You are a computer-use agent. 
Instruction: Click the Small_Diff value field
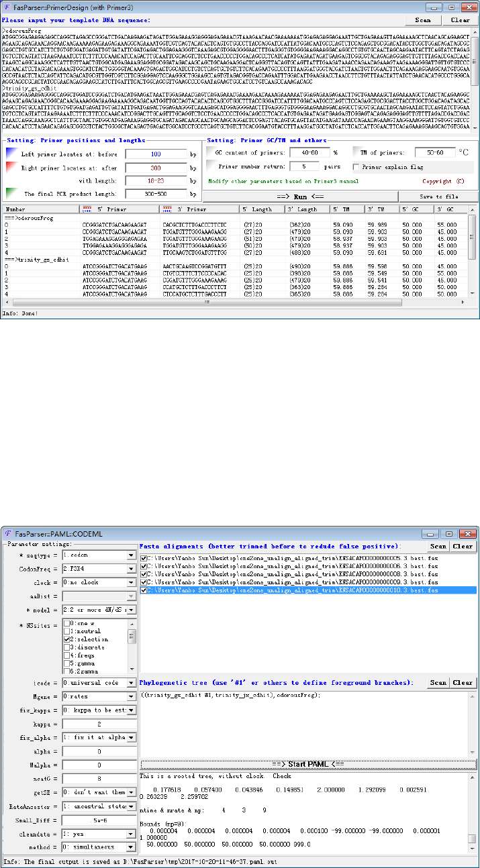pos(99,820)
